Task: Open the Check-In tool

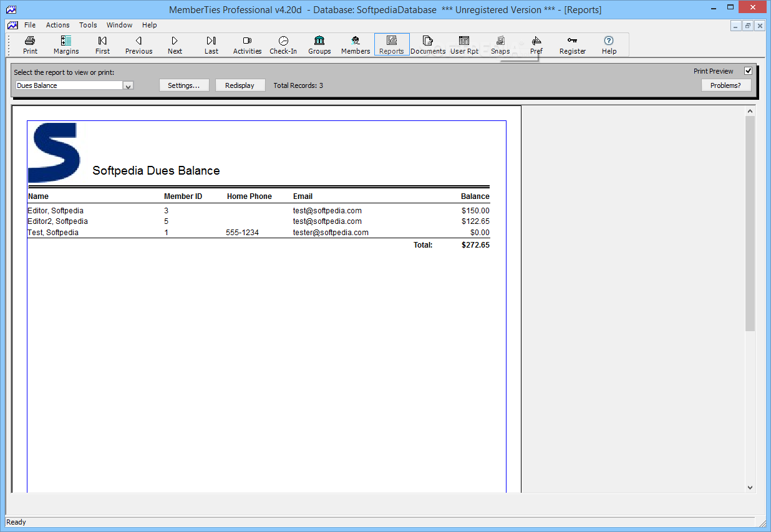Action: point(283,45)
